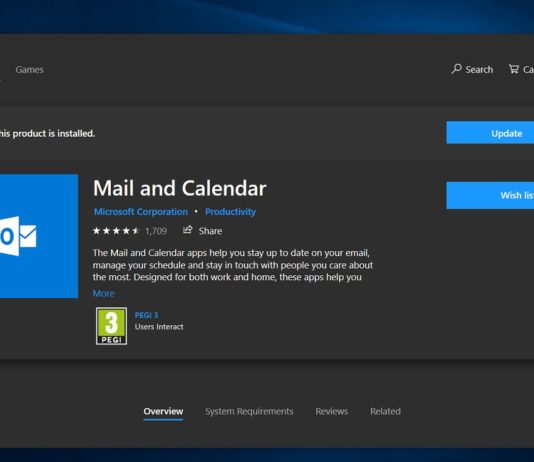Click the star rating
This screenshot has height=462, width=534.
(116, 231)
